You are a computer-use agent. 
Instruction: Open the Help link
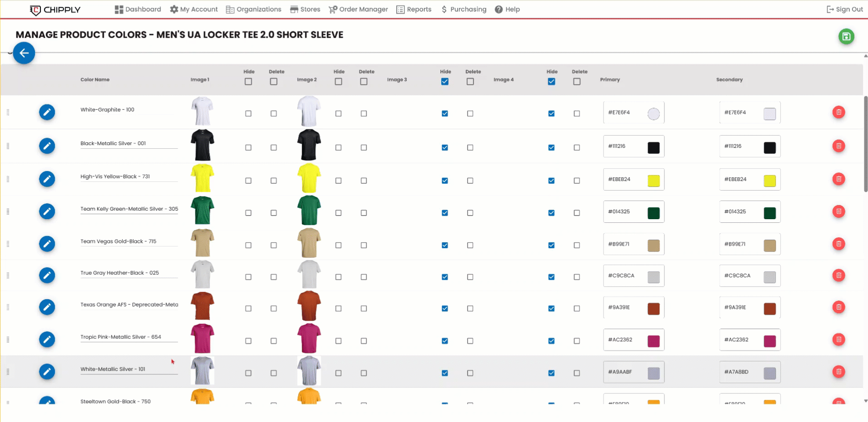pos(507,9)
